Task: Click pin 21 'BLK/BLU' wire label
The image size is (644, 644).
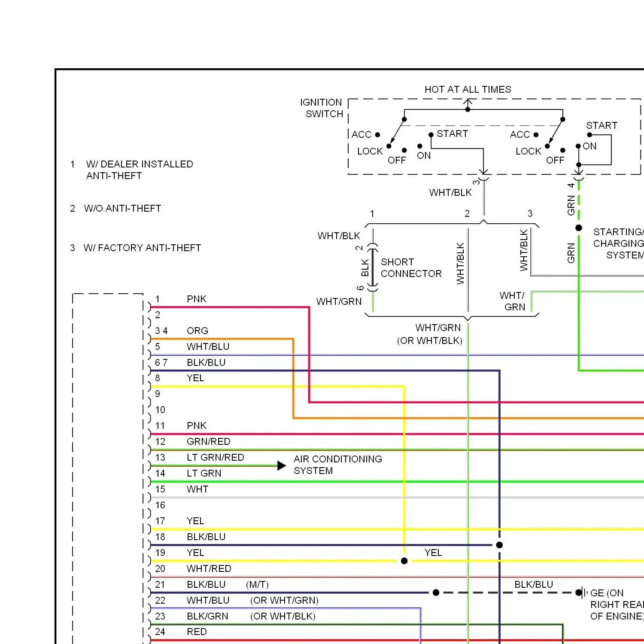Action: click(x=206, y=584)
